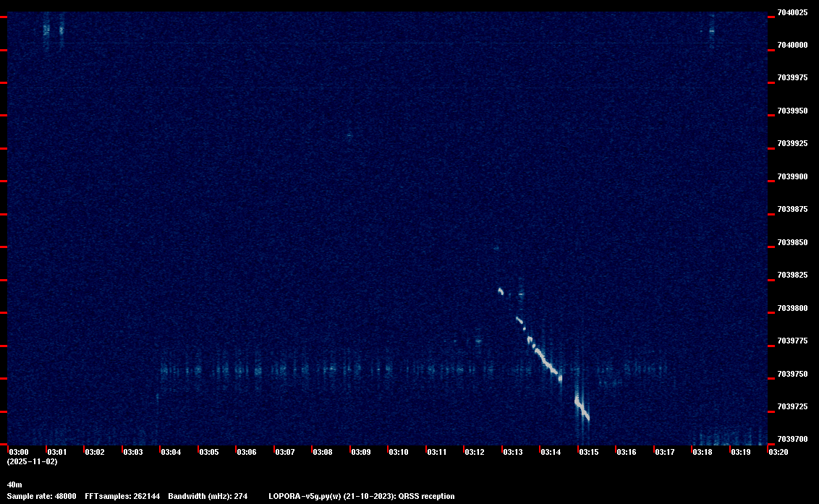819x504 pixels.
Task: Click the 7040000 frequency label
Action: [792, 46]
